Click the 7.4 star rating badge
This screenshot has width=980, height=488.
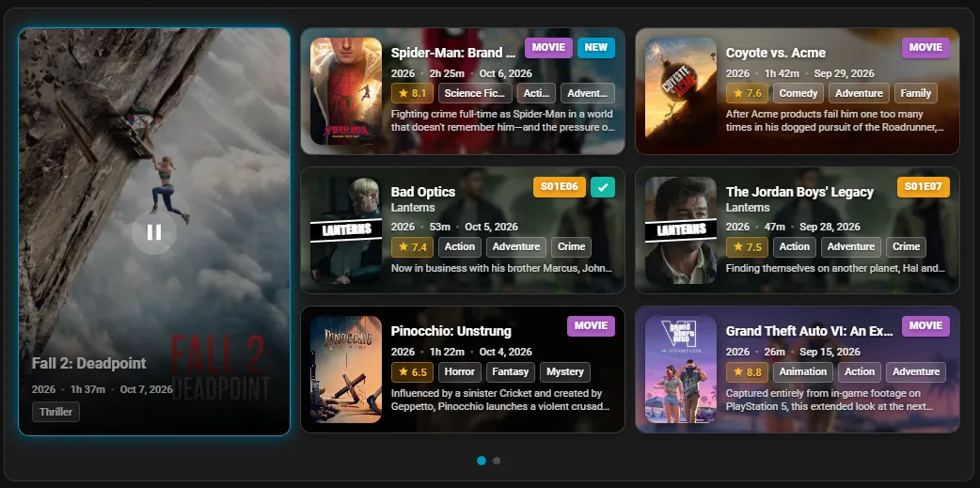412,246
